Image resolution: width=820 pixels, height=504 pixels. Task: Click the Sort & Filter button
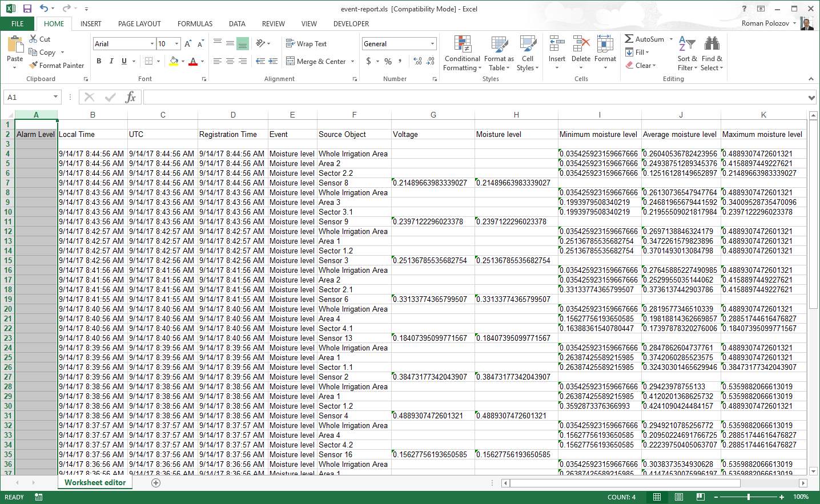point(688,54)
